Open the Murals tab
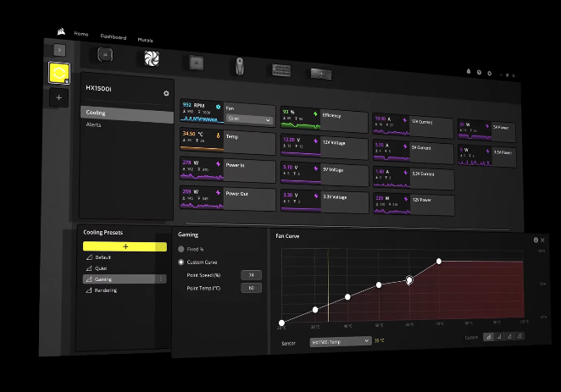 click(145, 40)
